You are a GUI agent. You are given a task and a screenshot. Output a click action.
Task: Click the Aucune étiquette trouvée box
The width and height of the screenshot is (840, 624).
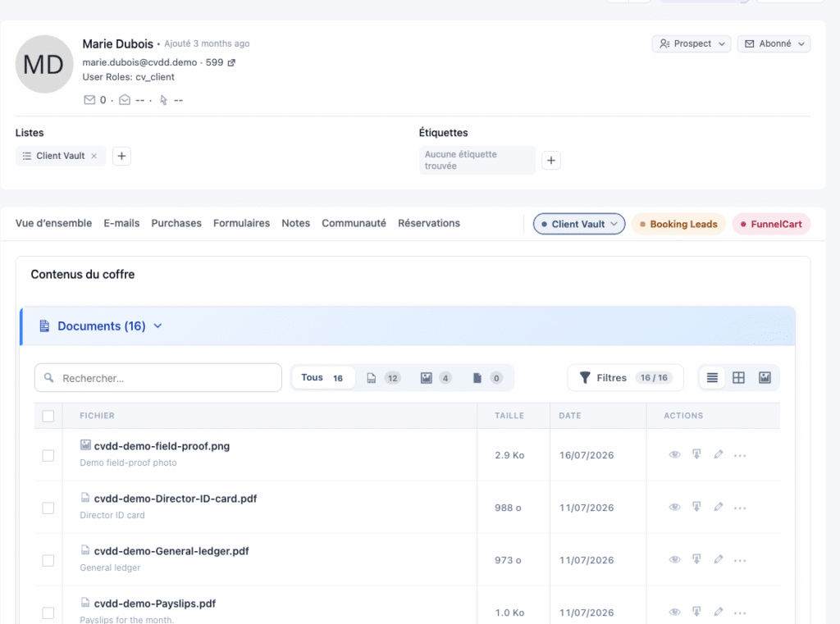coord(477,160)
